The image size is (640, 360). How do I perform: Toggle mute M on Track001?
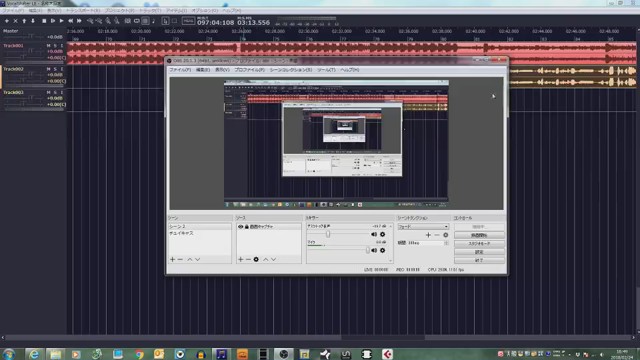[49, 46]
